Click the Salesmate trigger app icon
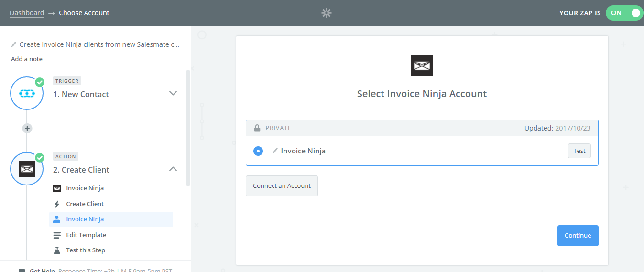Viewport: 644px width, 272px height. (x=27, y=94)
